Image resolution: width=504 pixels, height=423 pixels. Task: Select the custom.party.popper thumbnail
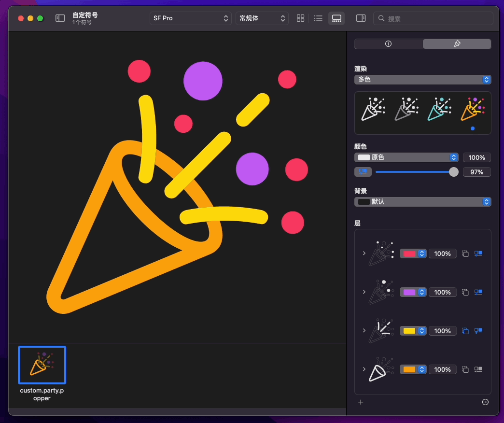(x=42, y=365)
